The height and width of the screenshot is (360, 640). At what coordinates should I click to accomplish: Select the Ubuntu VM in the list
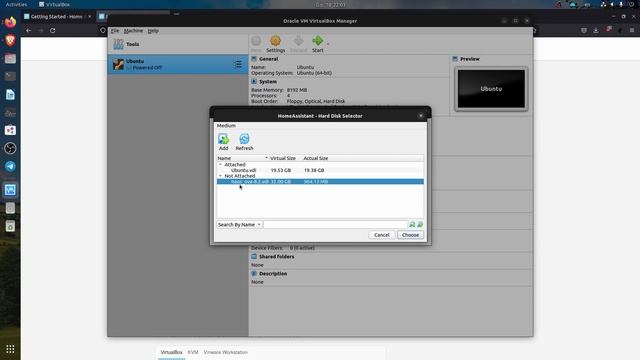click(x=178, y=64)
